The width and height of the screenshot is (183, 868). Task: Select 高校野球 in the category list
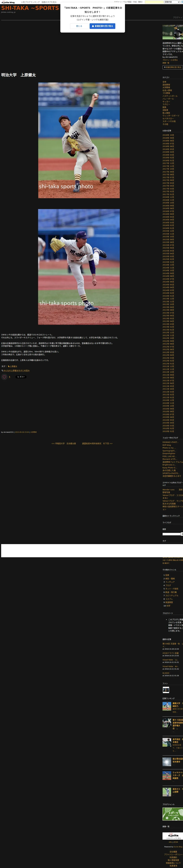click(x=166, y=85)
